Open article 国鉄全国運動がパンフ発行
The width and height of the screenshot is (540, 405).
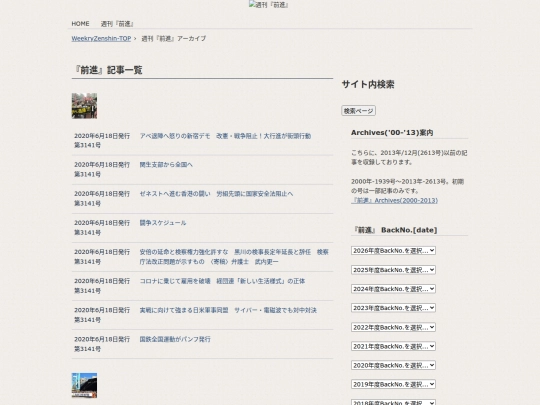pyautogui.click(x=175, y=340)
